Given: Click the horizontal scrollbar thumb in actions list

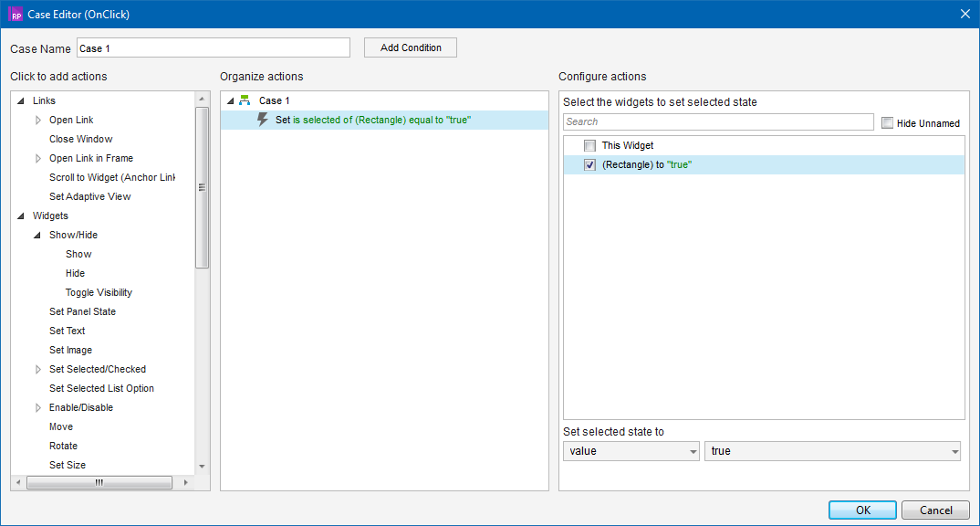Looking at the screenshot, I should [x=99, y=482].
